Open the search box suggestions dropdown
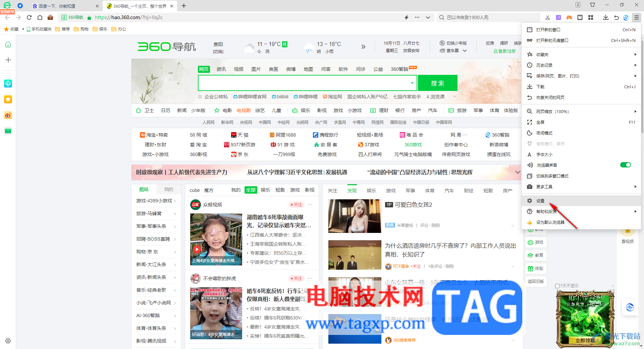This screenshot has width=644, height=349. click(412, 83)
